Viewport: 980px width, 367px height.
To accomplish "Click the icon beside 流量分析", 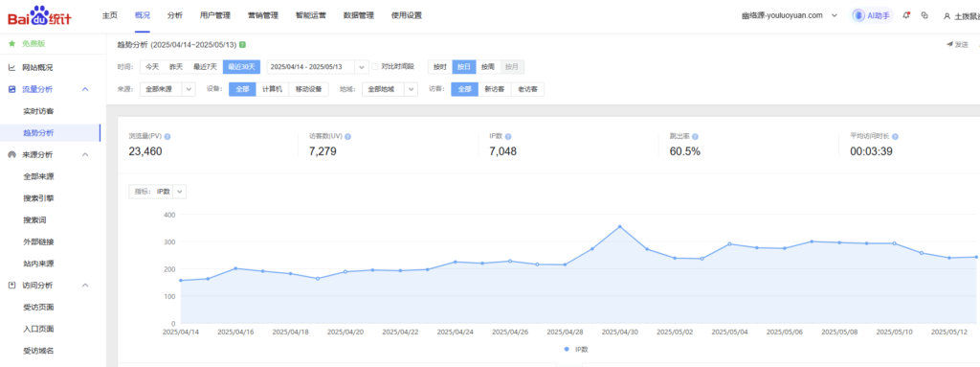I will tap(11, 89).
